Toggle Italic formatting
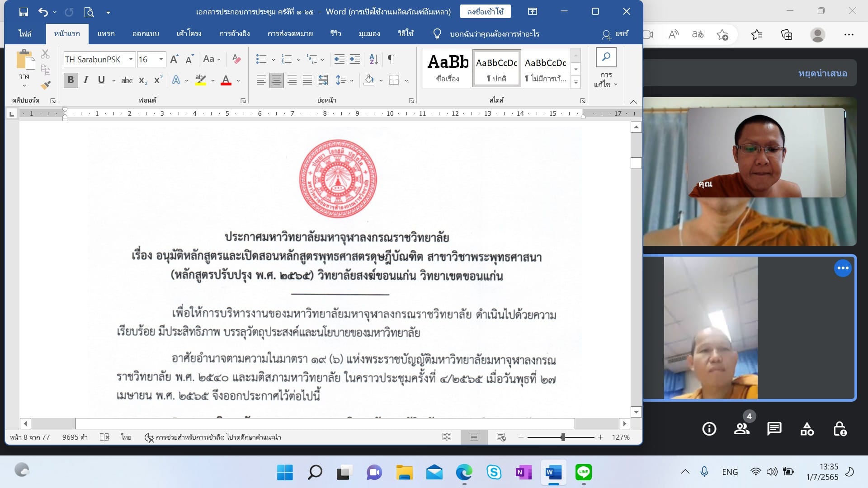The height and width of the screenshot is (488, 868). click(85, 80)
